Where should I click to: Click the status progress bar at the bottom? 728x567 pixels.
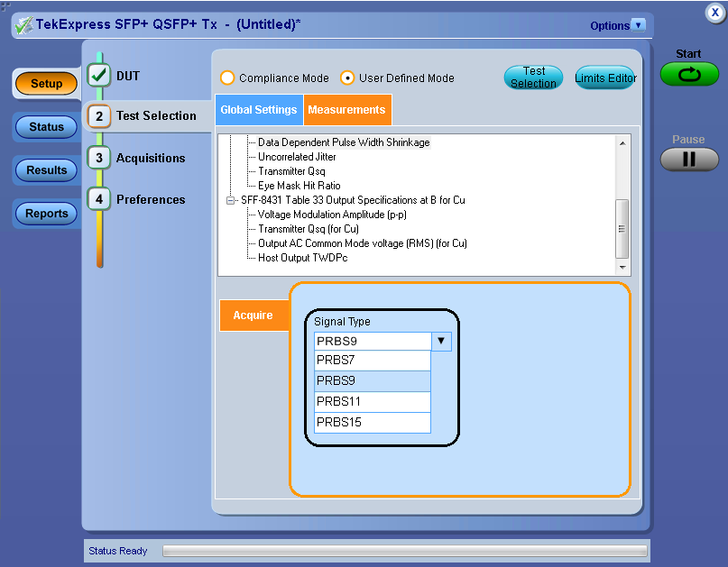404,550
